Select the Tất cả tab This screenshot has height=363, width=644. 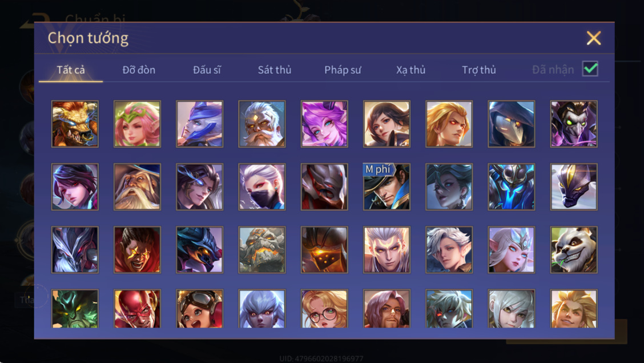click(x=71, y=70)
